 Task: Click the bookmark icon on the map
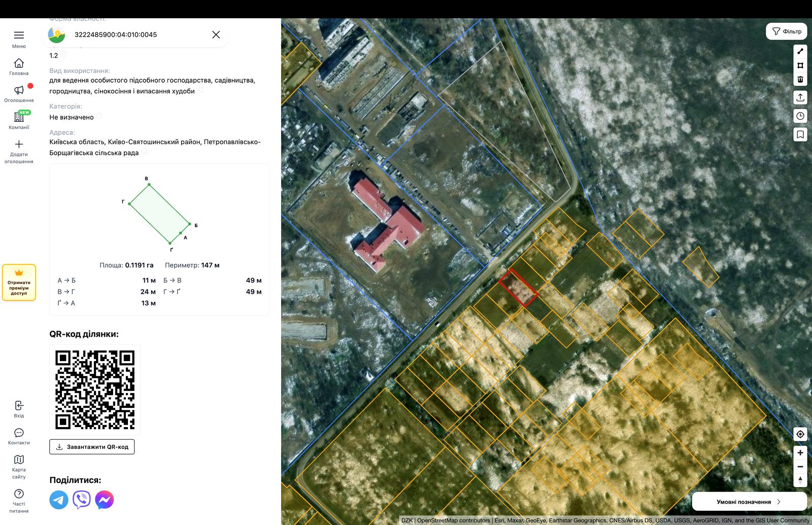coord(800,134)
